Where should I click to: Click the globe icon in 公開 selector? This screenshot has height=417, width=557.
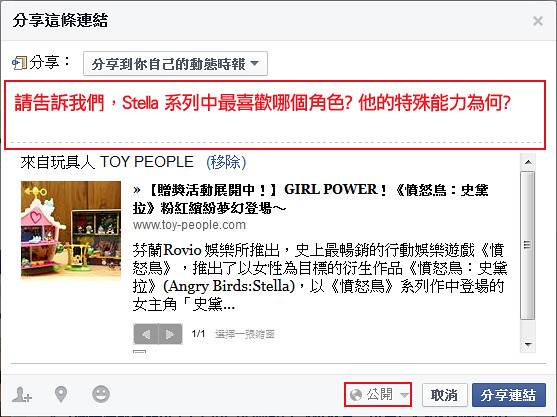pyautogui.click(x=356, y=395)
